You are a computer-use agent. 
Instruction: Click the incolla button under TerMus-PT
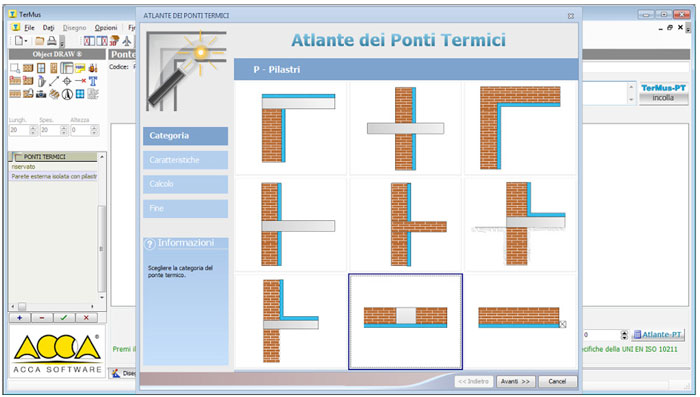[x=663, y=98]
